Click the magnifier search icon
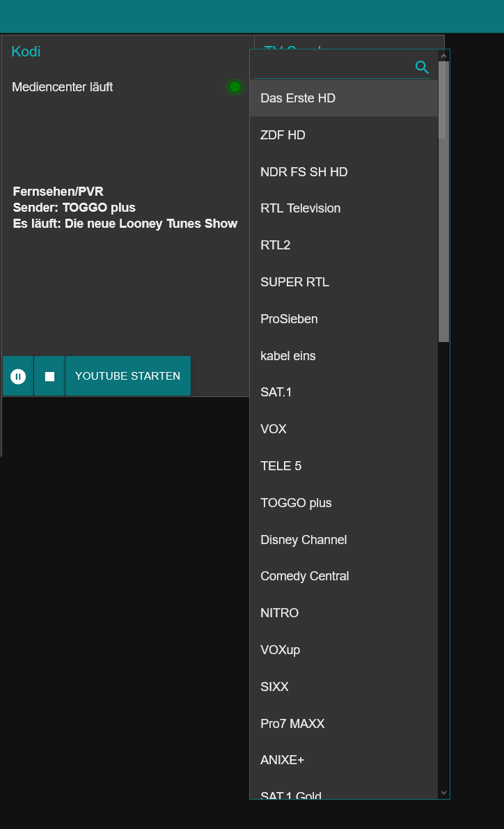The image size is (504, 829). (422, 67)
